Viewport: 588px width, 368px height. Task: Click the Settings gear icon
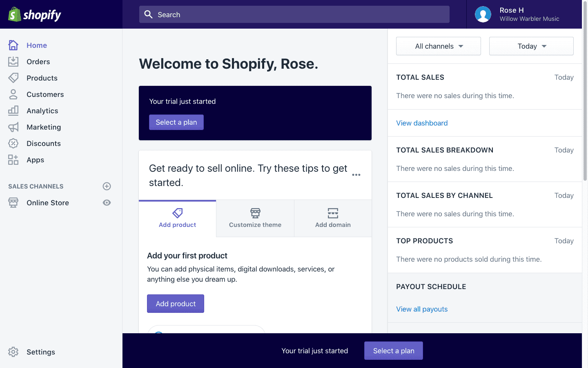13,352
